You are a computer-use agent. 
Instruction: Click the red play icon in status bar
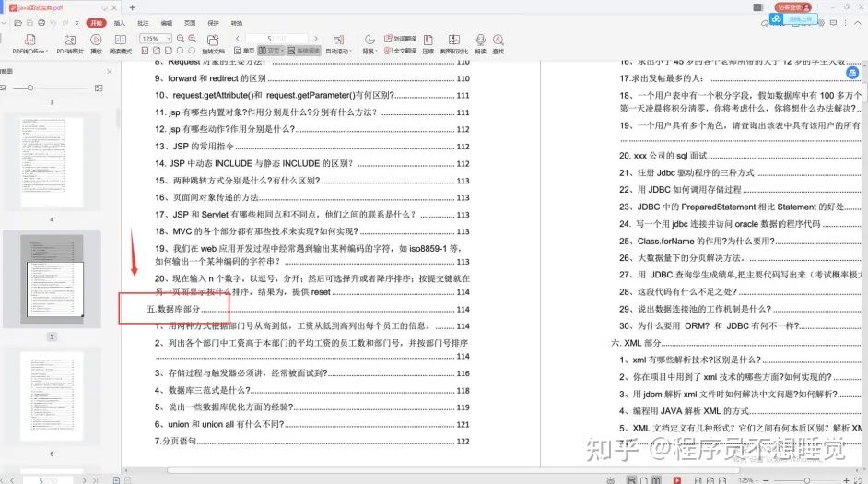coord(677,479)
